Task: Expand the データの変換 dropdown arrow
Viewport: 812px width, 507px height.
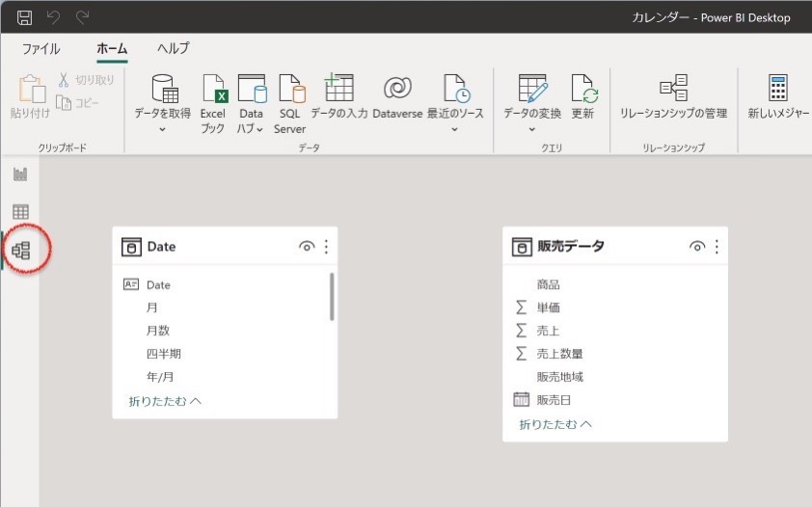Action: (x=531, y=129)
